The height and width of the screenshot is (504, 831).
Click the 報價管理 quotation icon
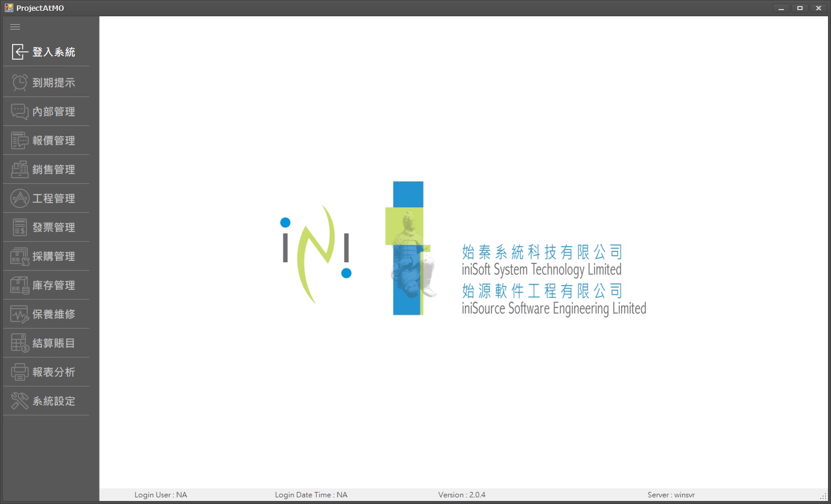(19, 140)
